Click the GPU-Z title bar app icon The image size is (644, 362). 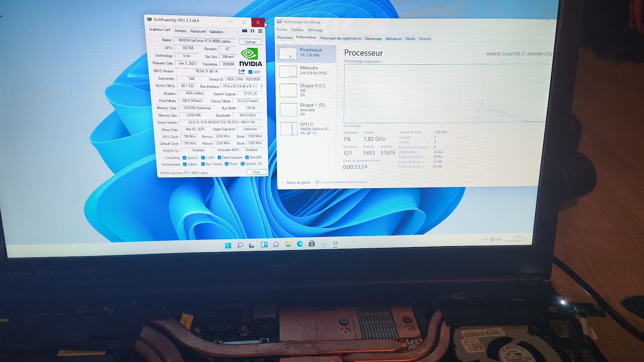point(149,19)
